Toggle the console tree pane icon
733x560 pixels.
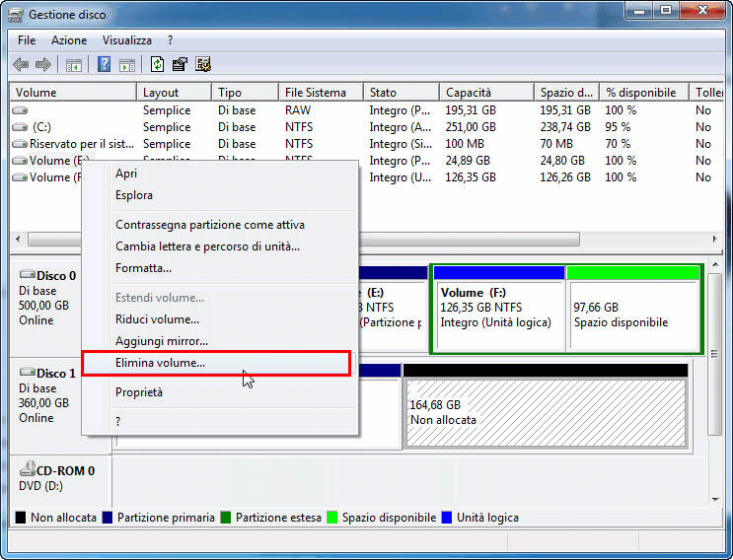[x=73, y=64]
